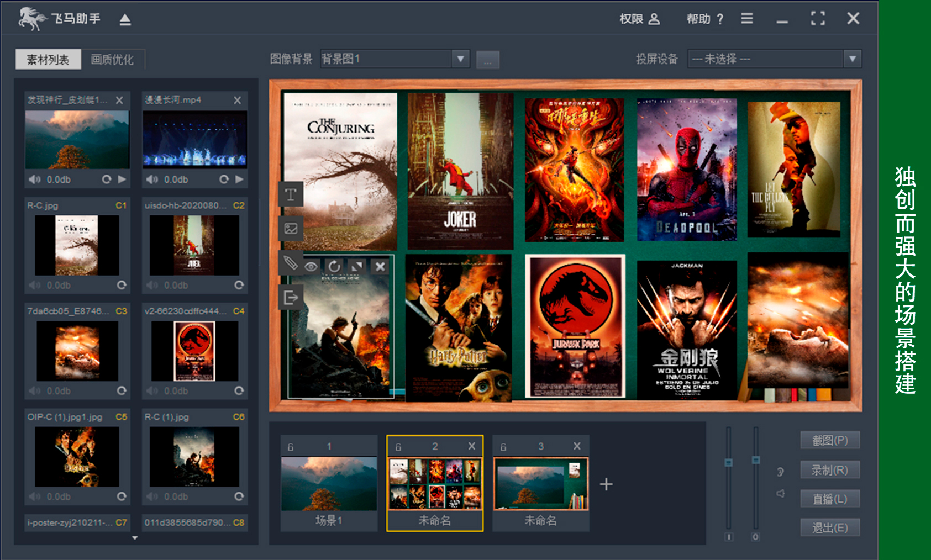Open the 帮助 help menu

pos(704,19)
